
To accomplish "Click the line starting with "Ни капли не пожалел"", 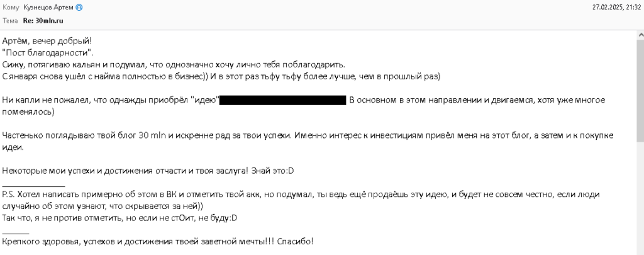I will pos(111,101).
